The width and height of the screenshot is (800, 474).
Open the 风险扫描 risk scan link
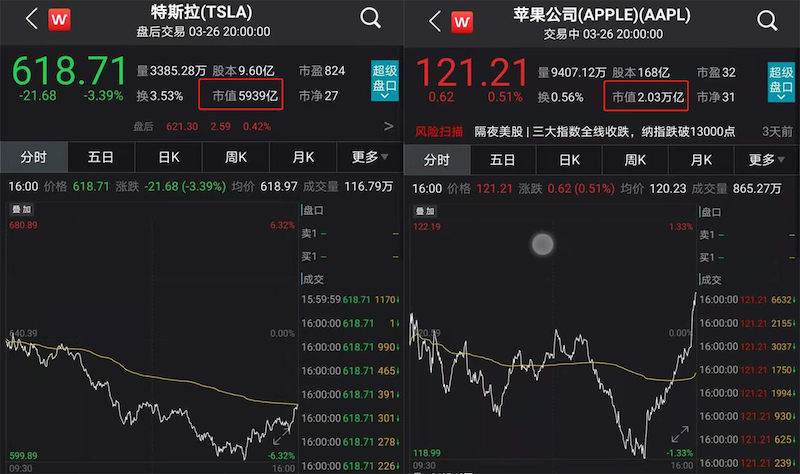(x=439, y=132)
